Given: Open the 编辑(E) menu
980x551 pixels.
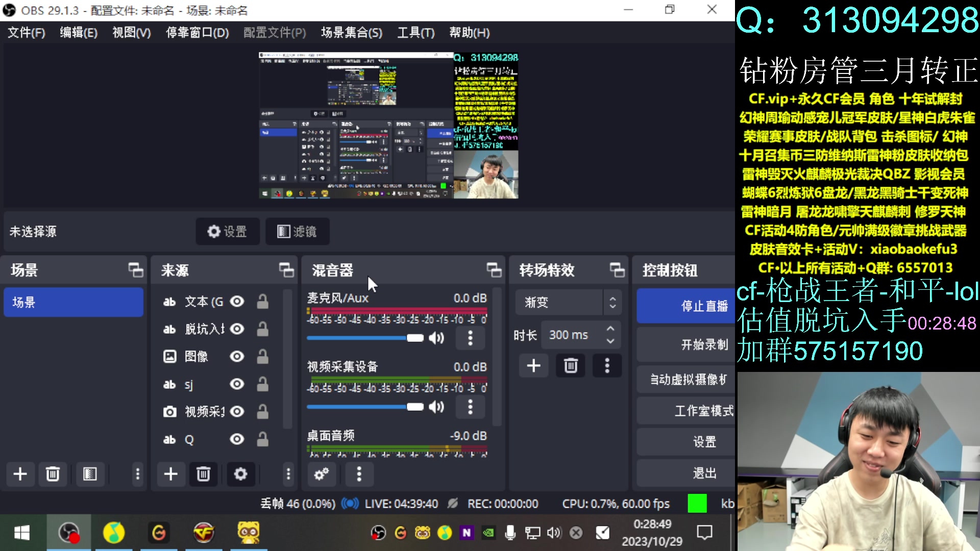Looking at the screenshot, I should pyautogui.click(x=79, y=33).
